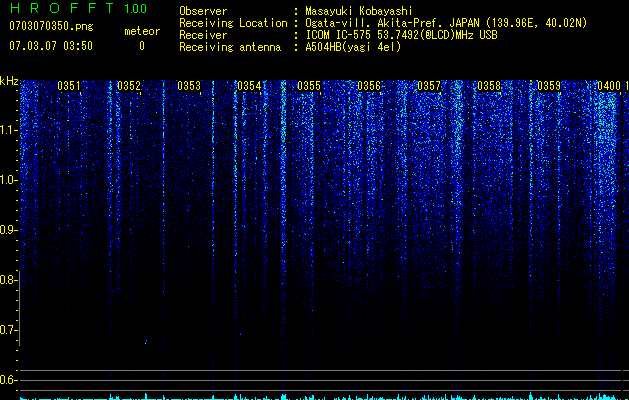Click the Ogata-vill. Akita-Pref. JAPAN location text
The height and width of the screenshot is (400, 629).
coord(446,23)
